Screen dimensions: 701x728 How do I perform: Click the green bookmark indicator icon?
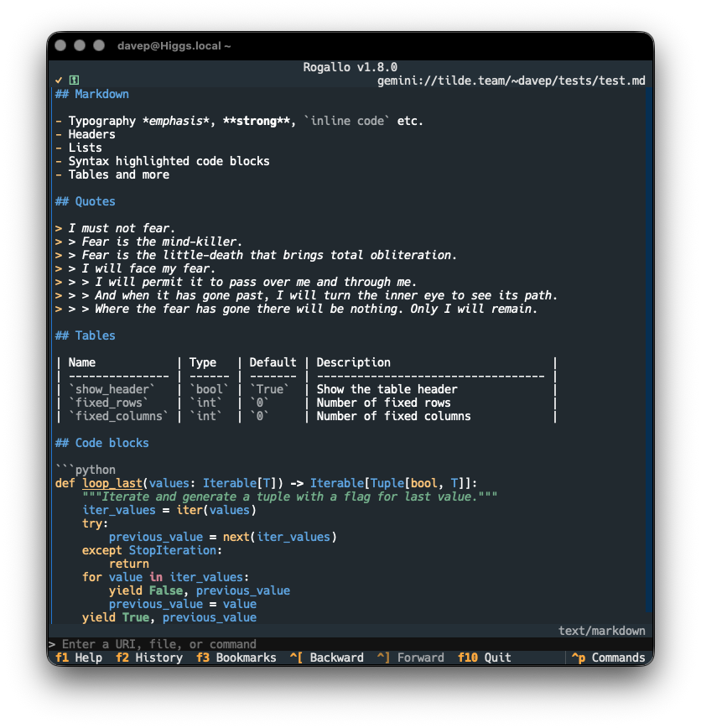click(x=74, y=81)
